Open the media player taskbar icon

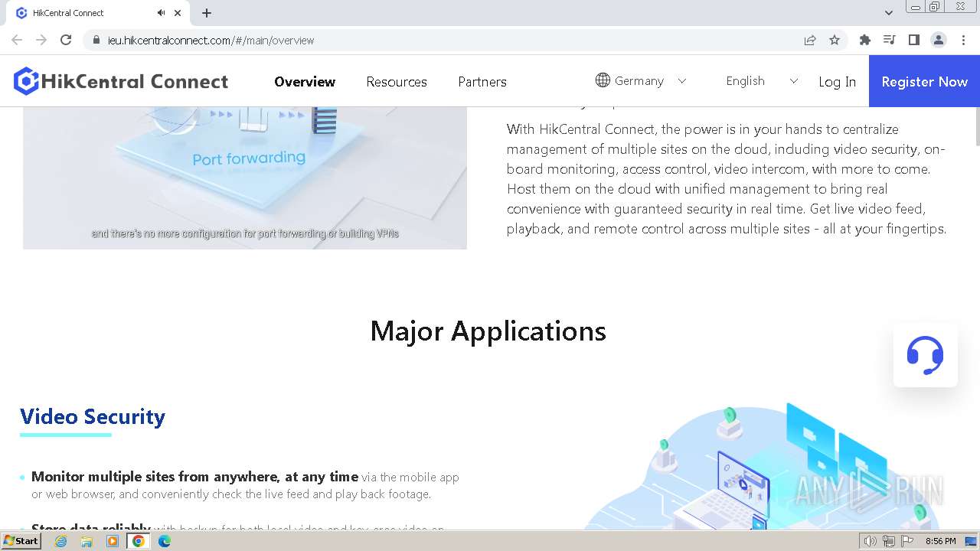tap(113, 541)
